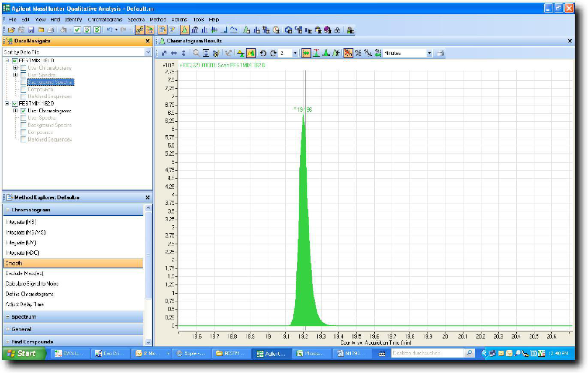Check the highlighted Background Spectra checkbox
Image resolution: width=588 pixels, height=373 pixels.
[23, 82]
